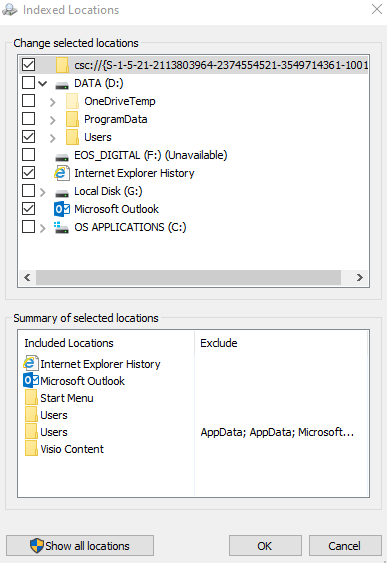Click the OS APPLICATIONS (C:) drive icon
Viewport: 387px width, 563px height.
[x=61, y=227]
